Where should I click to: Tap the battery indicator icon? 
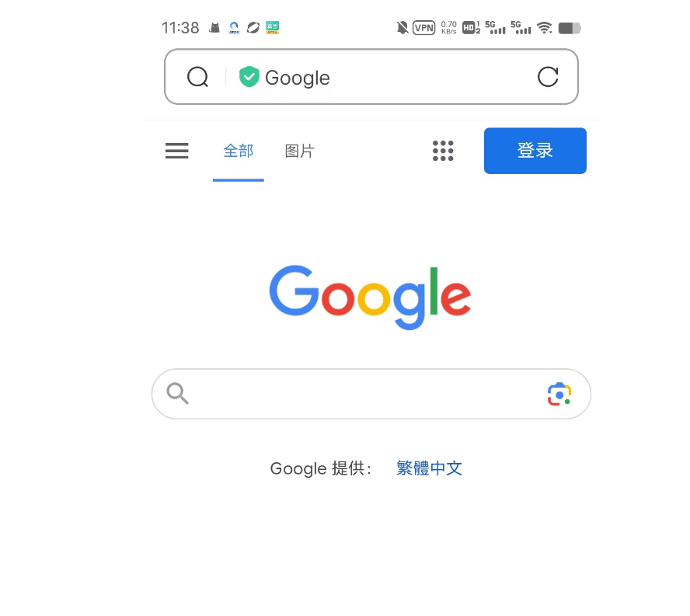[x=570, y=28]
